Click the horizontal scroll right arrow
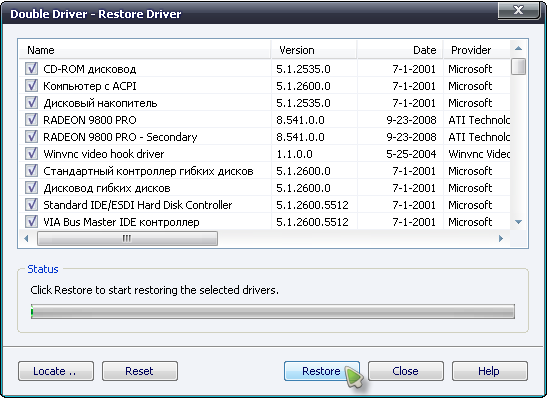The height and width of the screenshot is (398, 547). (501, 239)
